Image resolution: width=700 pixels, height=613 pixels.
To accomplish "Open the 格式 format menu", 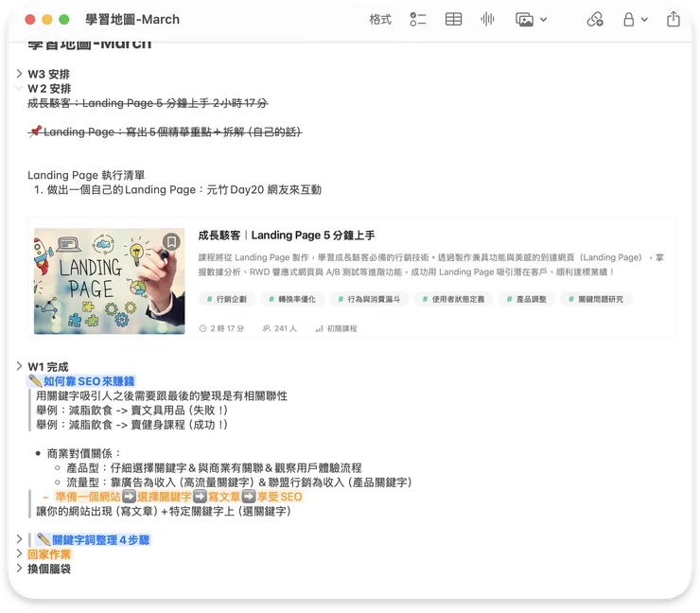I will tap(380, 20).
